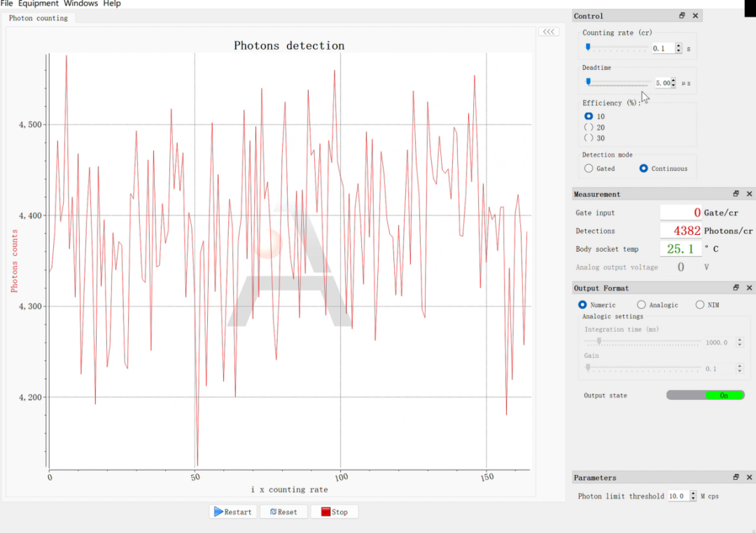Image resolution: width=756 pixels, height=533 pixels.
Task: Close the Output Format panel
Action: (x=749, y=287)
